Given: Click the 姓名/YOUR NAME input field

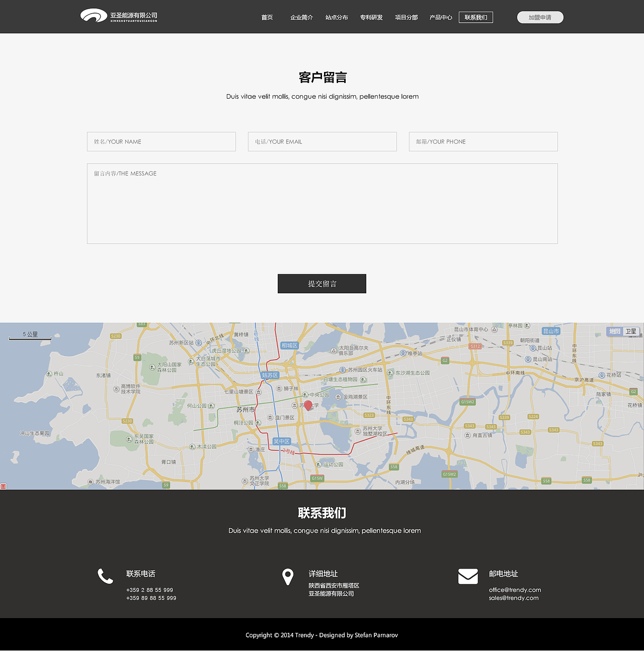Looking at the screenshot, I should pyautogui.click(x=161, y=141).
